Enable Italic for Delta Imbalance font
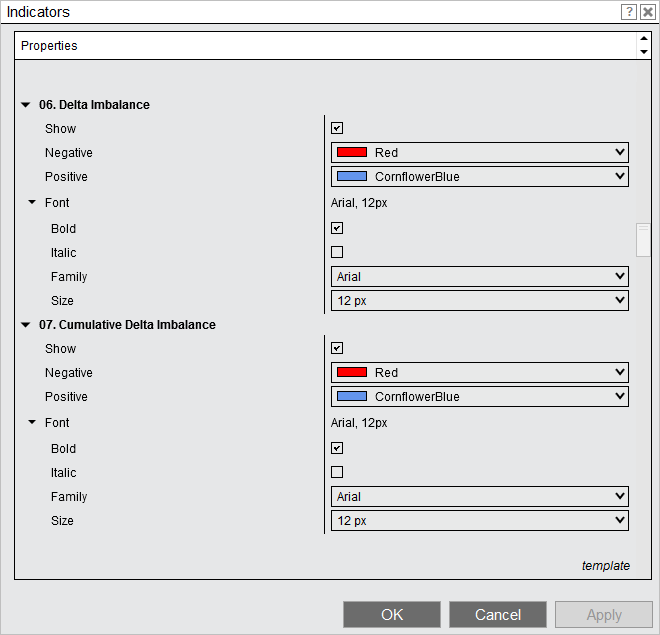This screenshot has height=635, width=660. click(x=337, y=253)
